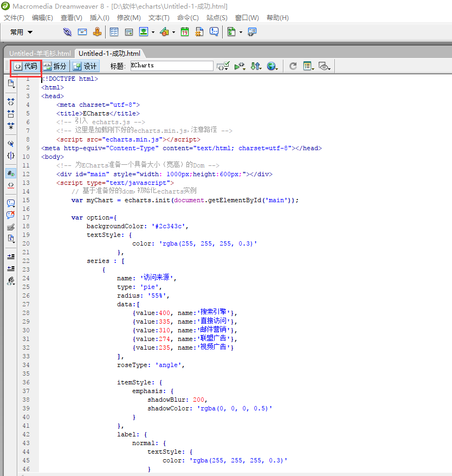Open the View options menu
This screenshot has height=476, width=452.
[x=308, y=66]
